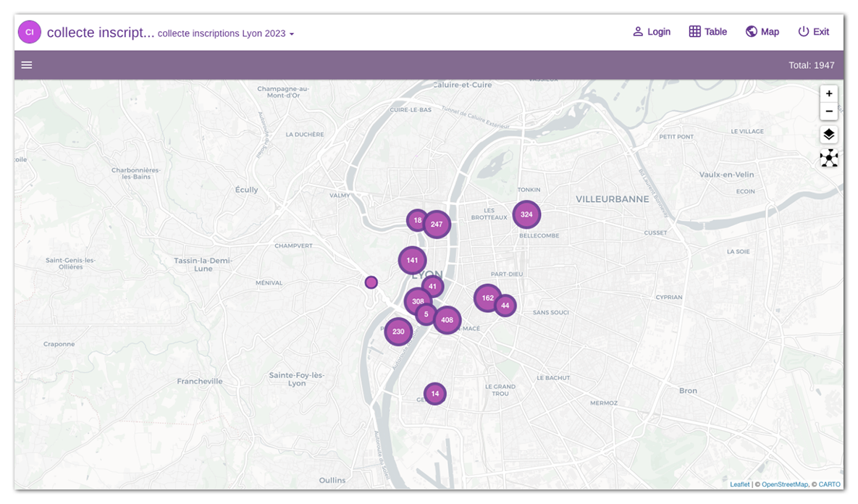Click the CI avatar badge

coord(29,32)
